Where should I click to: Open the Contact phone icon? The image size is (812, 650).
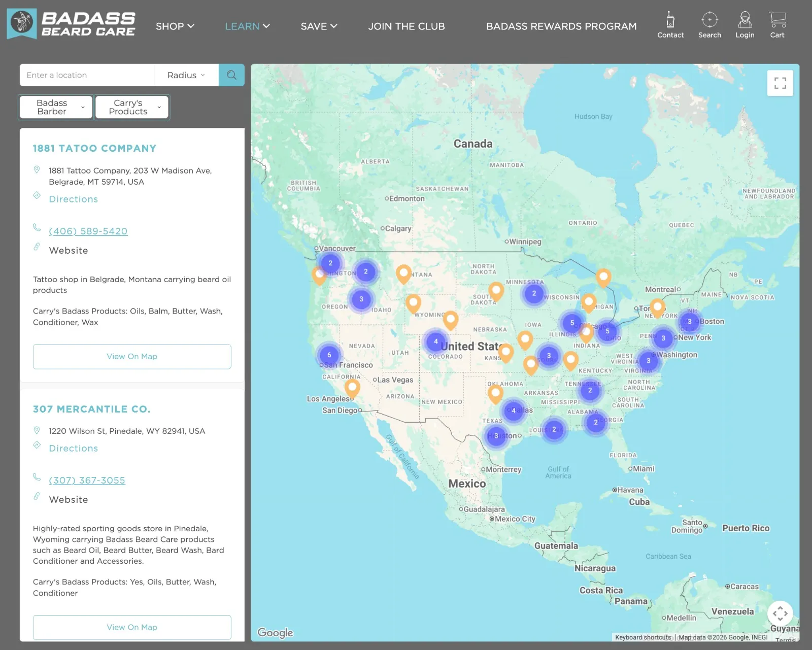(670, 25)
